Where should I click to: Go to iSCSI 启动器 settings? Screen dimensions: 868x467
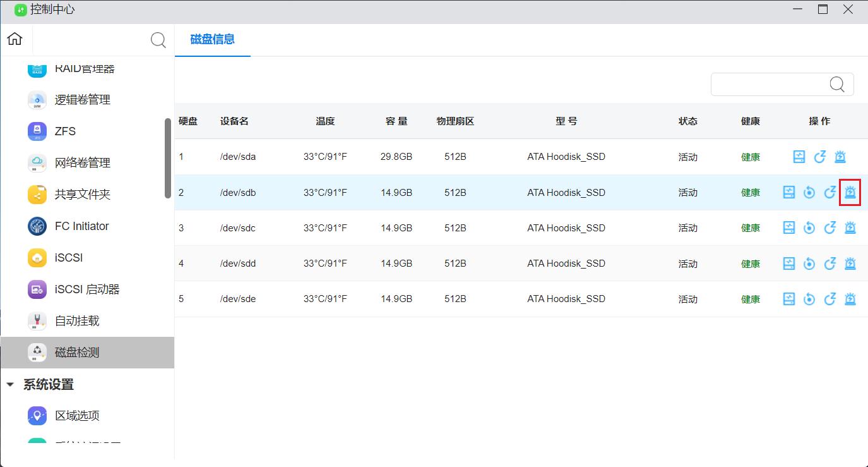click(87, 289)
